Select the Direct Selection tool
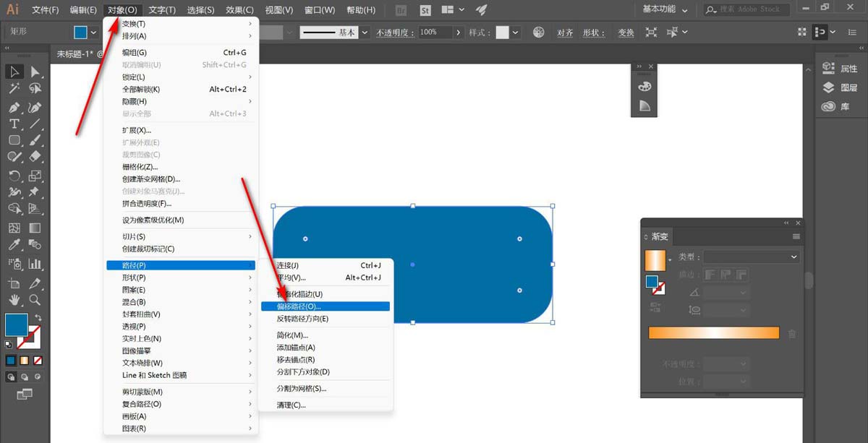Image resolution: width=868 pixels, height=443 pixels. (35, 72)
